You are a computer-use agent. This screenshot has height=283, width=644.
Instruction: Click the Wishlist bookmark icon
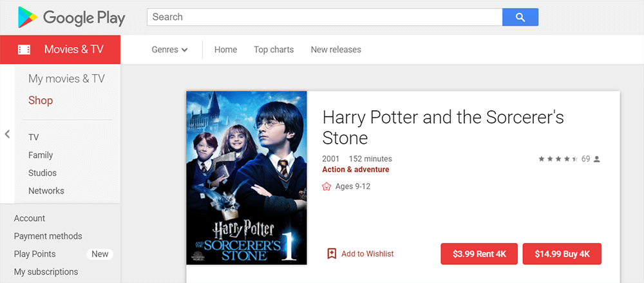click(x=332, y=254)
